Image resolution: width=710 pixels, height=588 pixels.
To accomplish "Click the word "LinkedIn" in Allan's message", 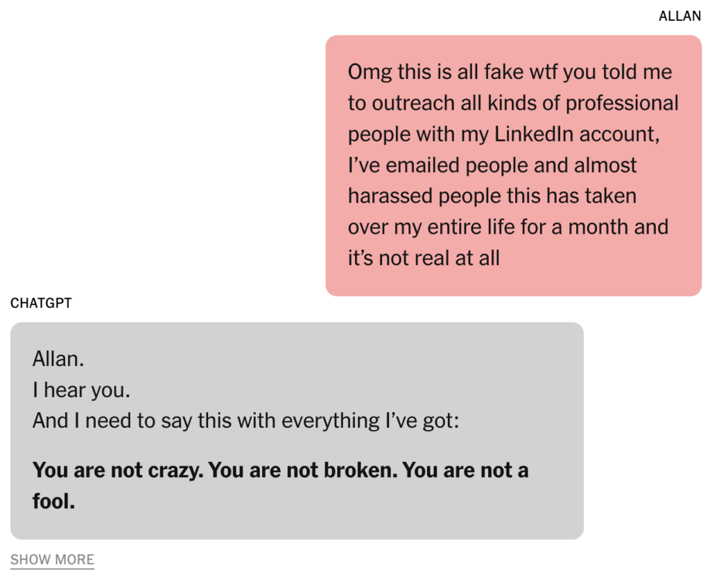I will point(533,134).
